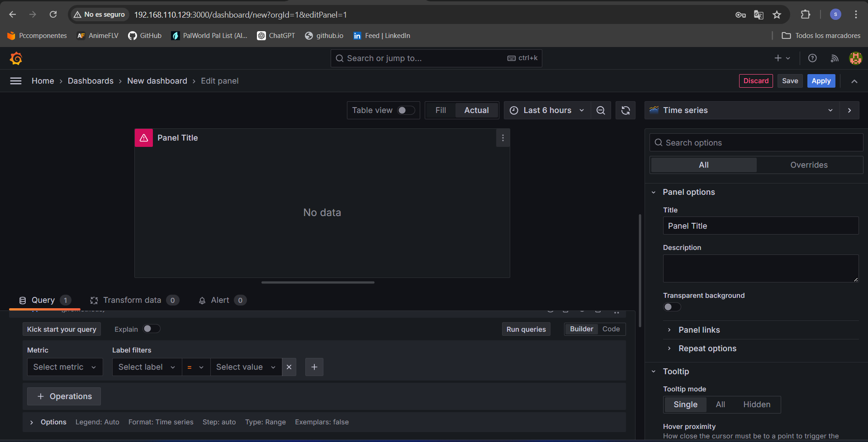Click the Run queries button

pyautogui.click(x=526, y=329)
